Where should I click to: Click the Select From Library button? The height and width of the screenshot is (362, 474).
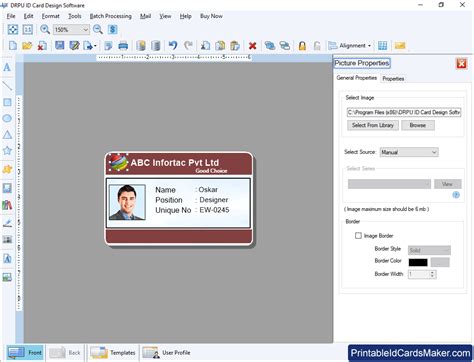(373, 125)
